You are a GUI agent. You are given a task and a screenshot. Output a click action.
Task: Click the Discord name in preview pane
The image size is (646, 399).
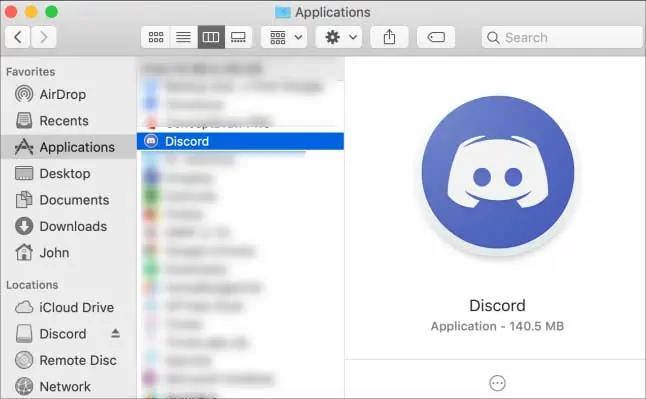point(497,305)
